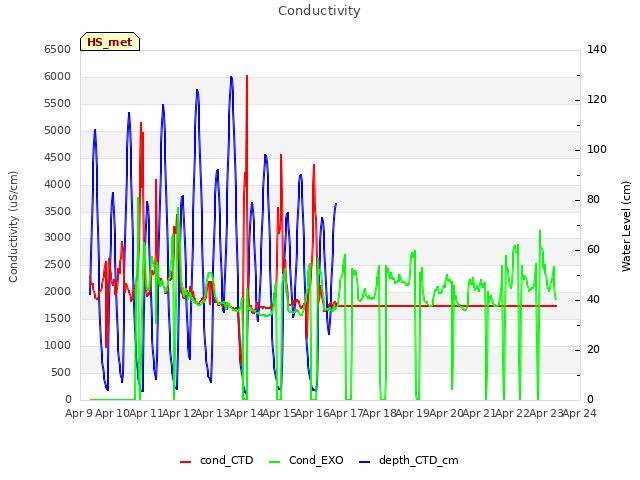Click the Water Level (cm) axis label
This screenshot has width=640, height=480.
626,227
